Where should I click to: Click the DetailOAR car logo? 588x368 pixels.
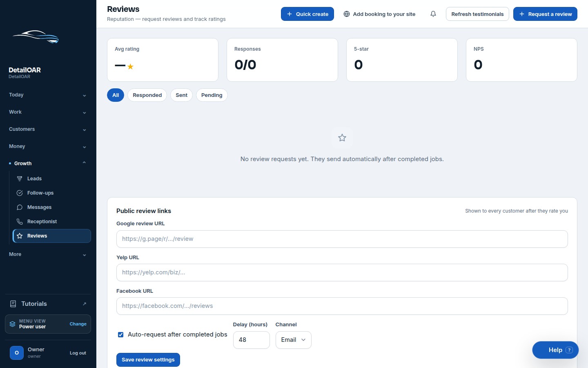tap(36, 37)
